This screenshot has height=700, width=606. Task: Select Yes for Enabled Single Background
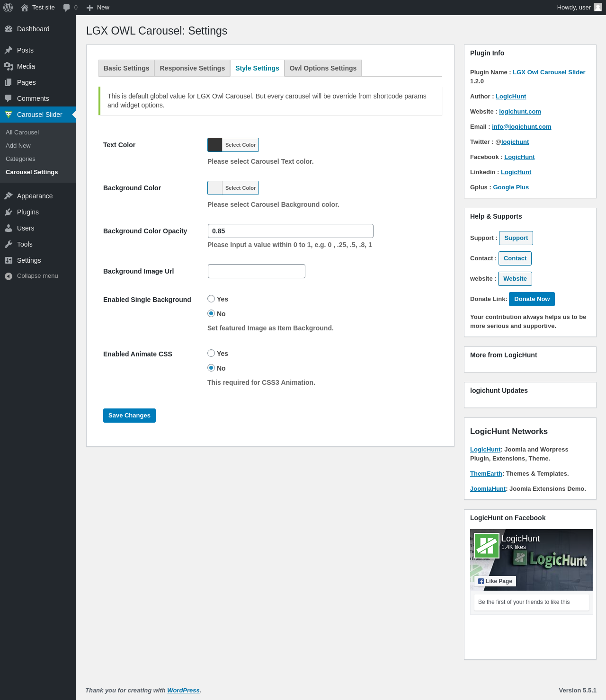[x=211, y=299]
